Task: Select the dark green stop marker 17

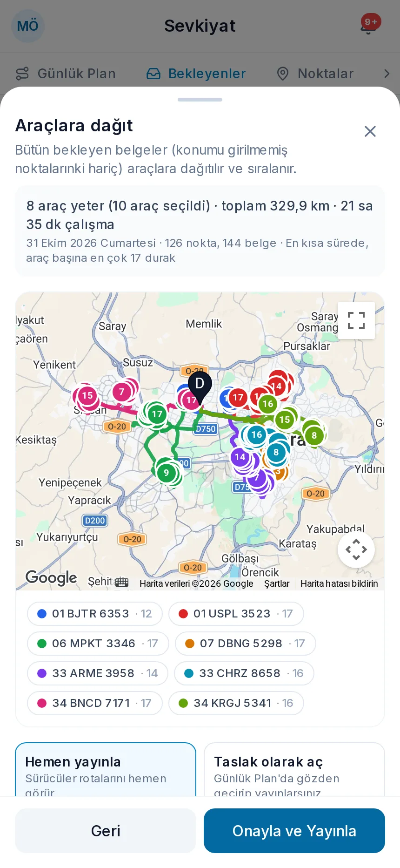Action: pyautogui.click(x=157, y=414)
